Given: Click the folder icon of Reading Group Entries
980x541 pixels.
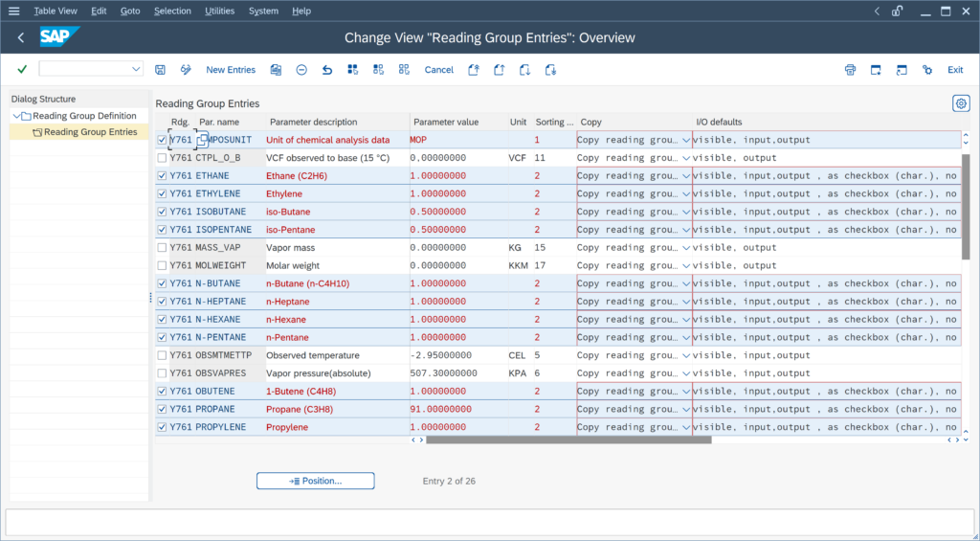Looking at the screenshot, I should click(37, 132).
